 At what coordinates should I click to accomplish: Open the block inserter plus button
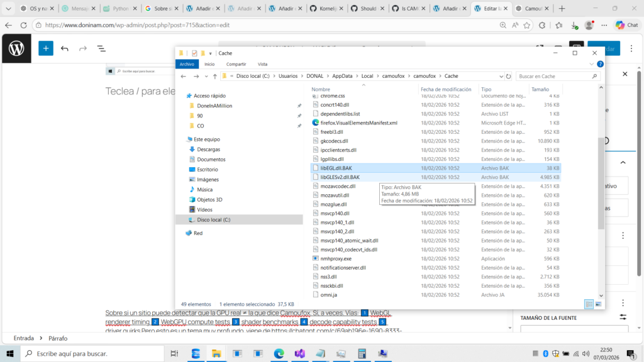point(46,48)
